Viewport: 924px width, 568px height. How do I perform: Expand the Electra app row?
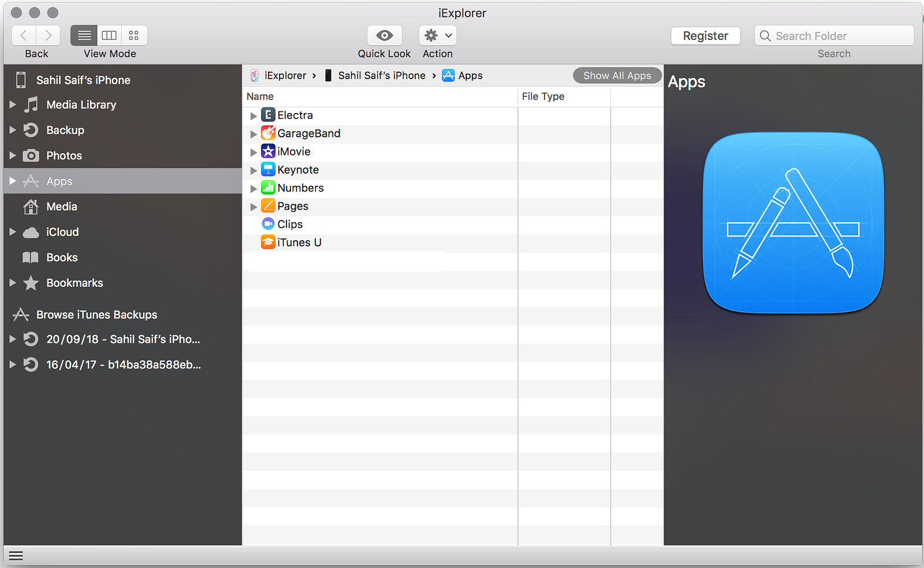(x=253, y=116)
